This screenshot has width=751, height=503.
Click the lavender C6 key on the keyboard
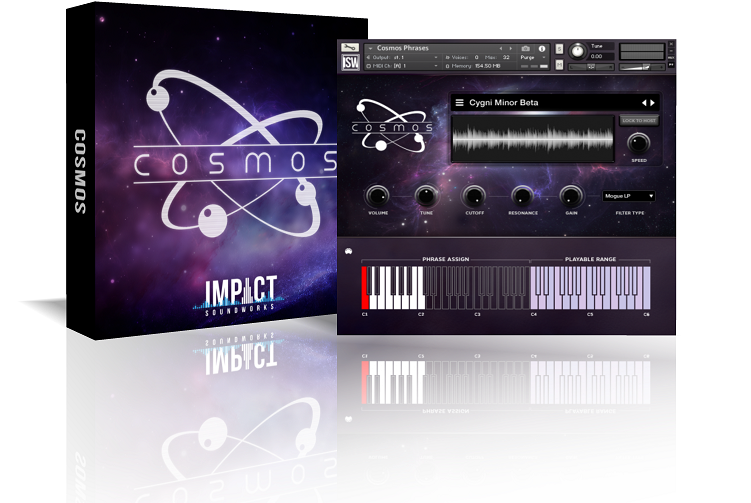pyautogui.click(x=647, y=288)
